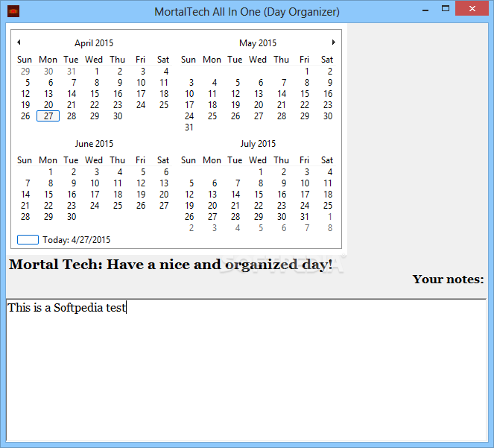Open the May 2015 month header
Viewport: 494px width, 448px height.
[x=258, y=43]
